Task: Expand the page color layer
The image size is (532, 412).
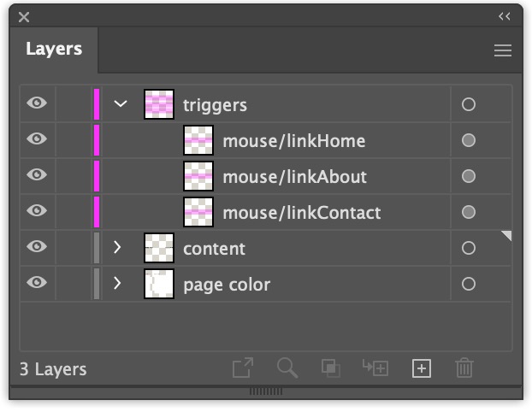Action: tap(119, 284)
